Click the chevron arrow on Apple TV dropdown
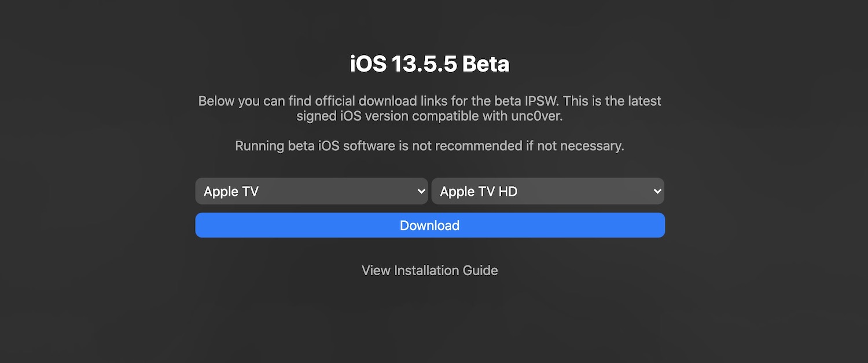Viewport: 868px width, 363px height. [x=421, y=191]
